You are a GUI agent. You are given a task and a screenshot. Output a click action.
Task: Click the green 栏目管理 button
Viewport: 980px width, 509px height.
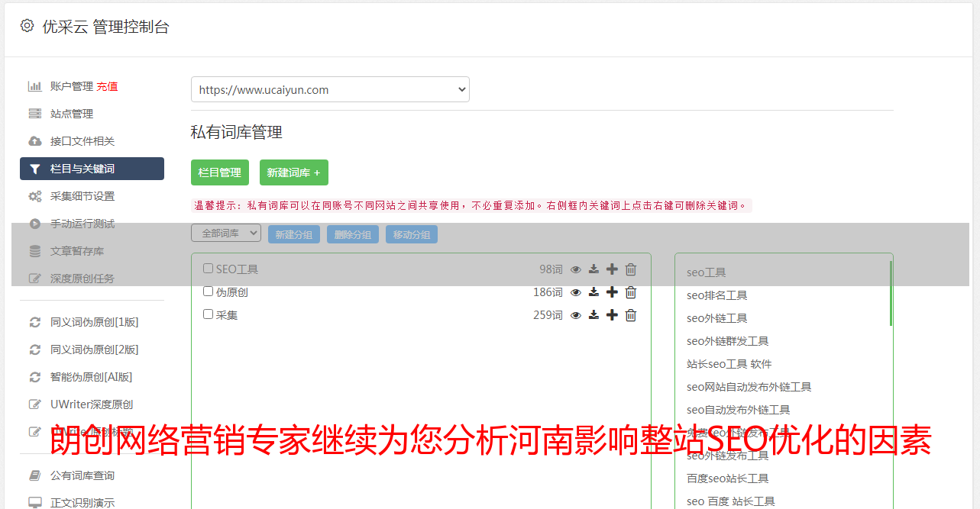220,172
